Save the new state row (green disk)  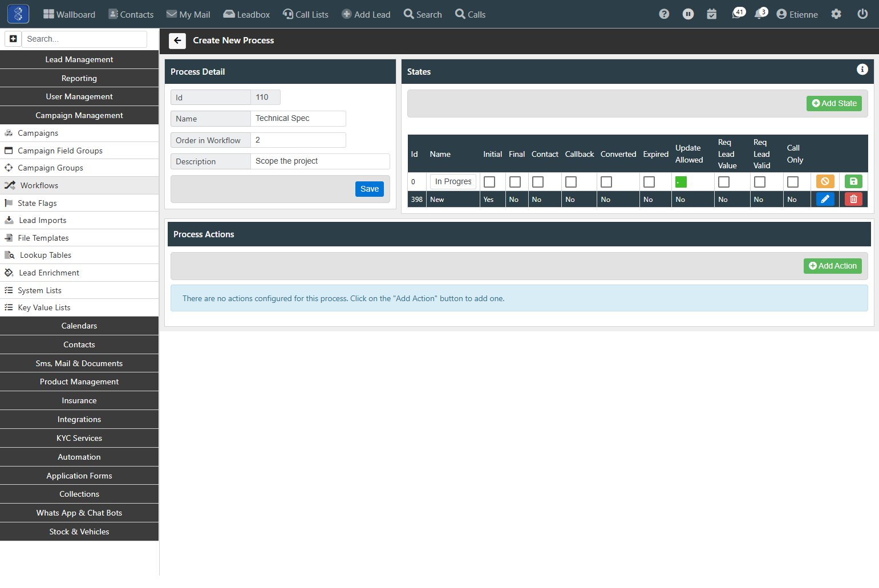pos(853,181)
